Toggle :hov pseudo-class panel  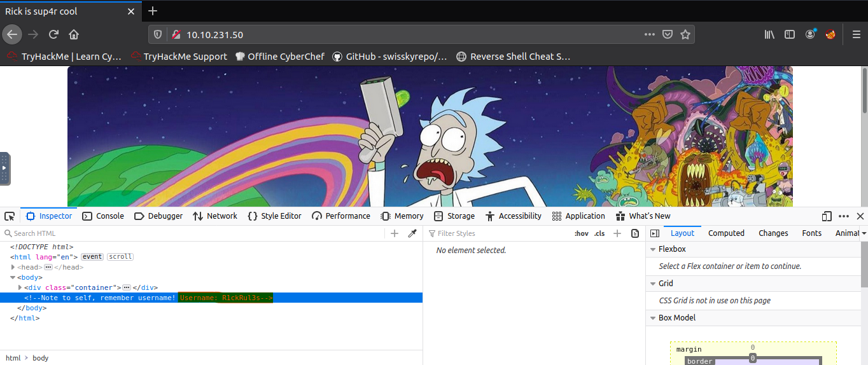coord(581,233)
